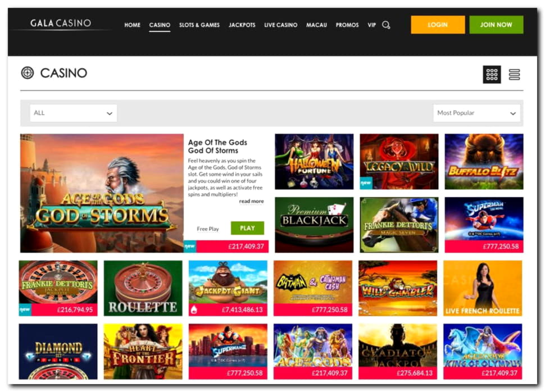The image size is (545, 392).
Task: Open Frankie Dettori's Magic Seven horse tile
Action: click(399, 225)
